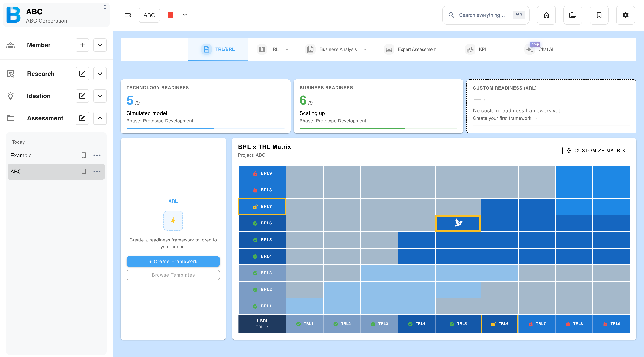Open more options for Example
The image size is (644, 357).
pyautogui.click(x=97, y=155)
